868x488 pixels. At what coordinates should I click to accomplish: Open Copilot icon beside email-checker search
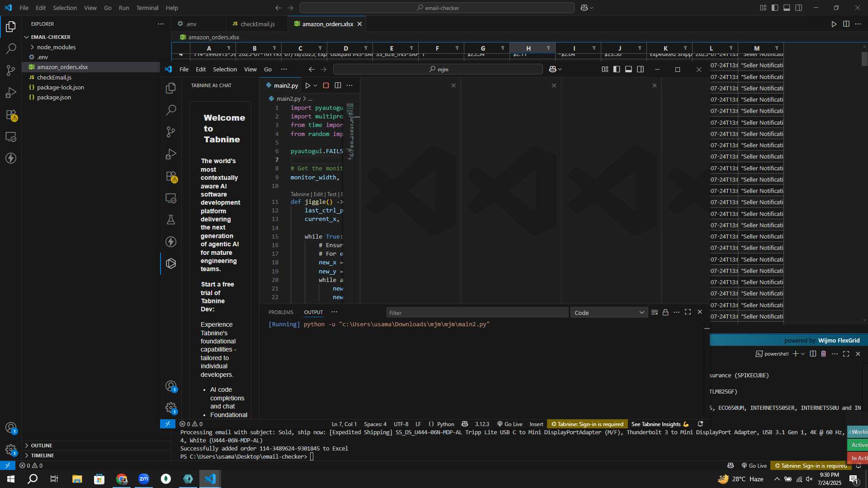(584, 8)
